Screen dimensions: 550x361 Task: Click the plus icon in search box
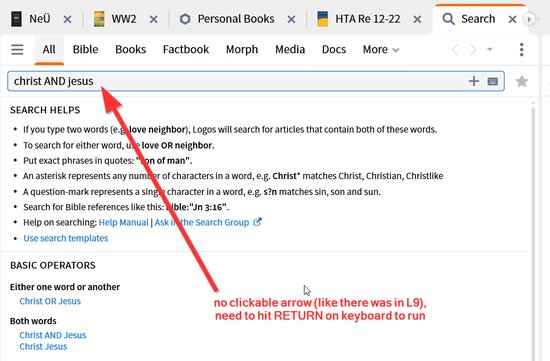(x=474, y=81)
